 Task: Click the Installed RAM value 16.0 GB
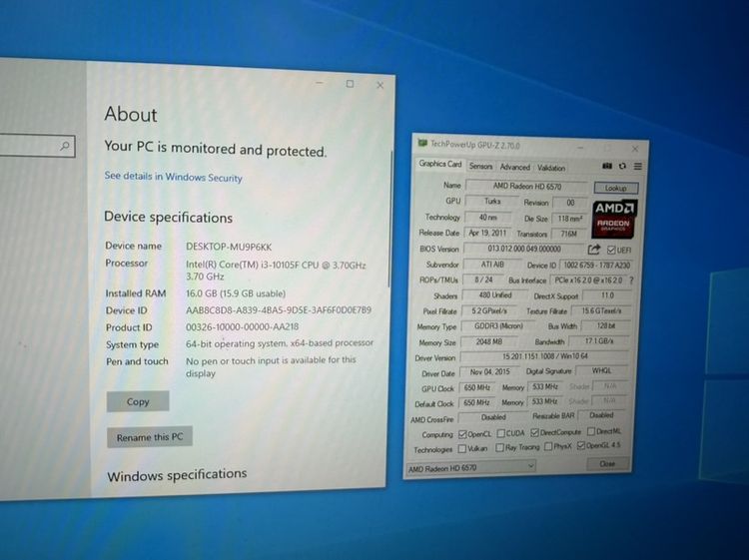(236, 293)
